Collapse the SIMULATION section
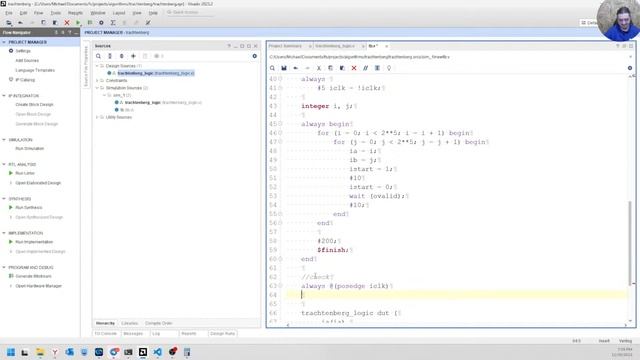Image resolution: width=640 pixels, height=360 pixels. (4, 140)
